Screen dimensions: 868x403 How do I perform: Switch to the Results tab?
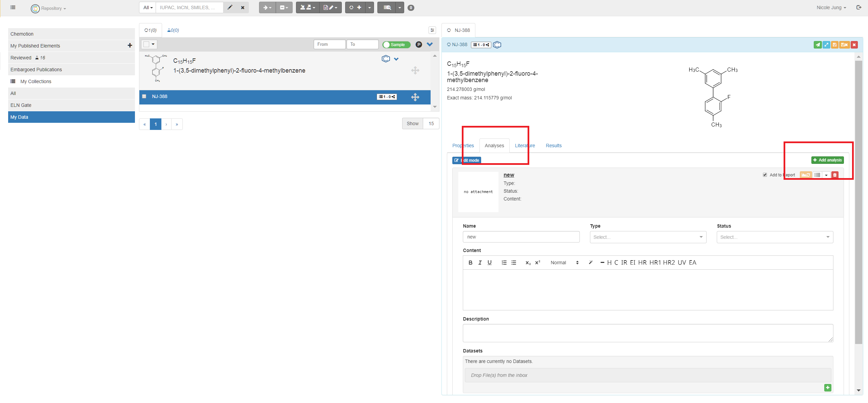tap(553, 146)
